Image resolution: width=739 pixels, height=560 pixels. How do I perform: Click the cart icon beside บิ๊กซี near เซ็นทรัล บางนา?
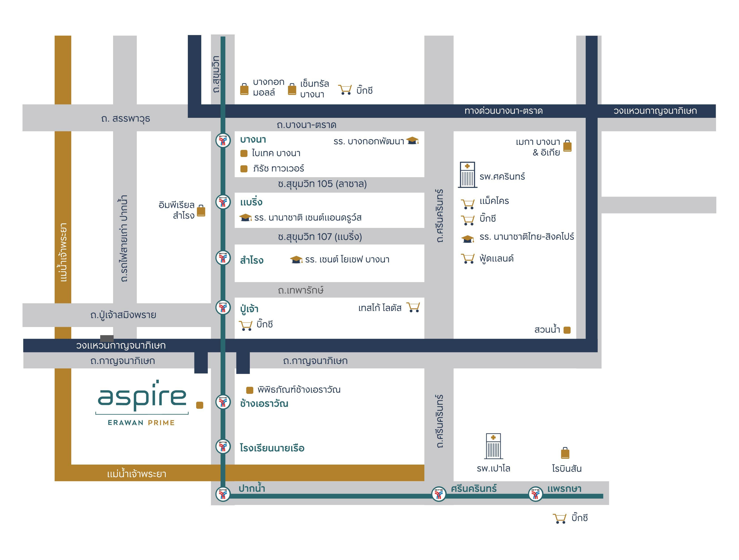tap(345, 90)
